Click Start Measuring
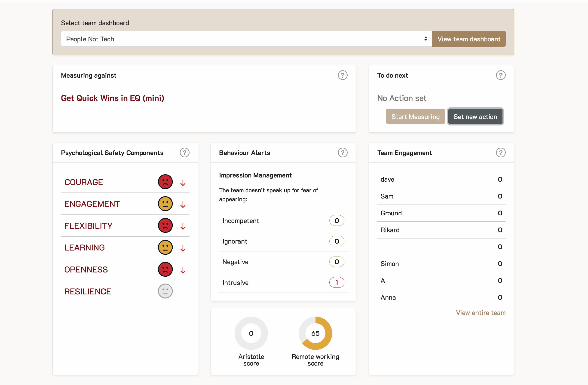This screenshot has height=385, width=588. tap(415, 116)
